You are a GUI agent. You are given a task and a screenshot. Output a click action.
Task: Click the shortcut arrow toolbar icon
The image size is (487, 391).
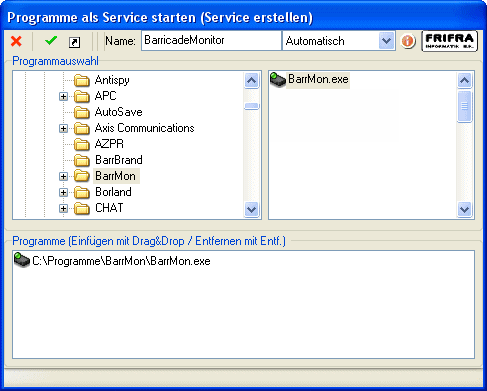74,42
